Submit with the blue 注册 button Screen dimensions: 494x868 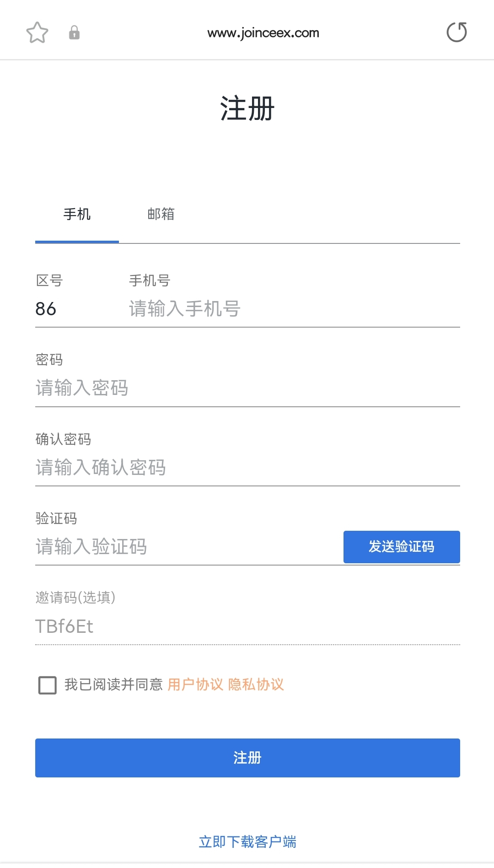[x=247, y=758]
